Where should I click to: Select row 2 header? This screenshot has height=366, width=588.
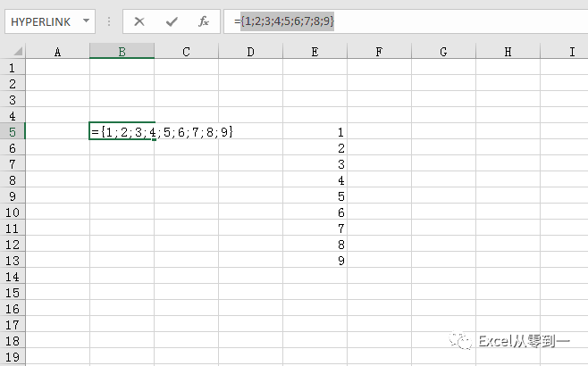[13, 84]
